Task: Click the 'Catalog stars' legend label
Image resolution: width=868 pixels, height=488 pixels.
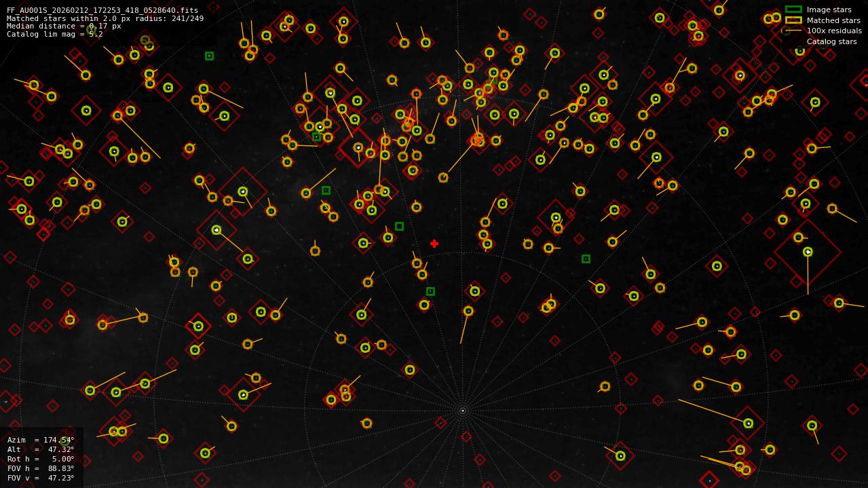Action: [x=831, y=42]
